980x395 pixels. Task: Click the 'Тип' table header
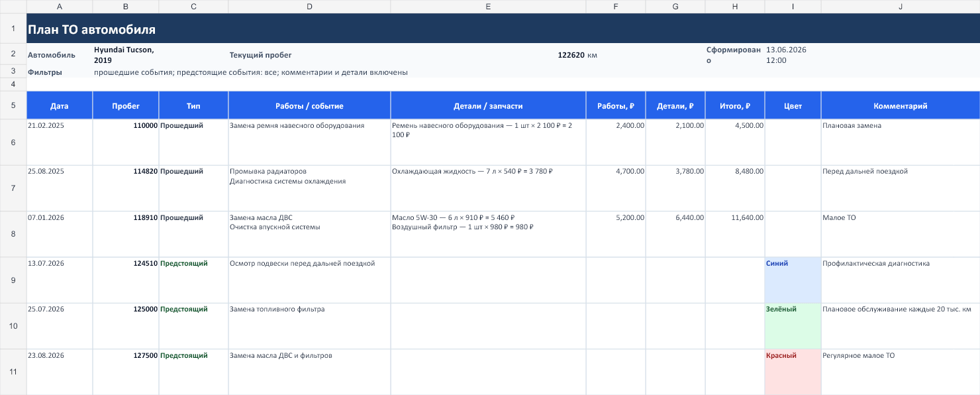pos(193,106)
